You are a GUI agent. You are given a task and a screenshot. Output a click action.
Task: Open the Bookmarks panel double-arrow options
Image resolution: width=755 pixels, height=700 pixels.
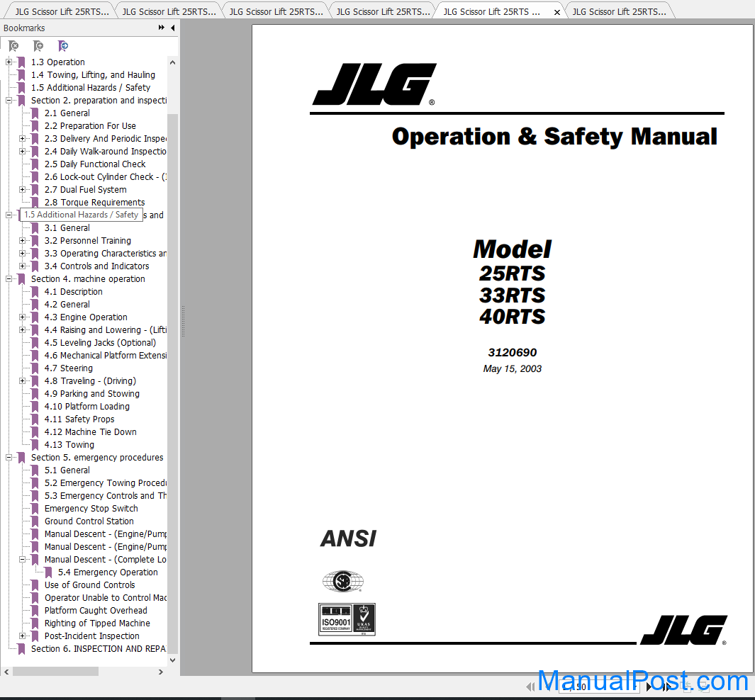[x=162, y=28]
